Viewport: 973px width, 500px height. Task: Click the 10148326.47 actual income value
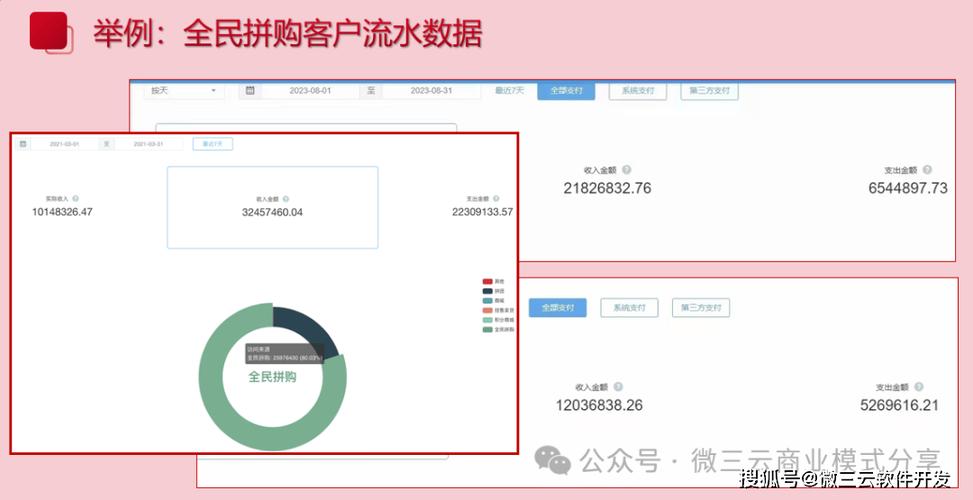point(62,212)
